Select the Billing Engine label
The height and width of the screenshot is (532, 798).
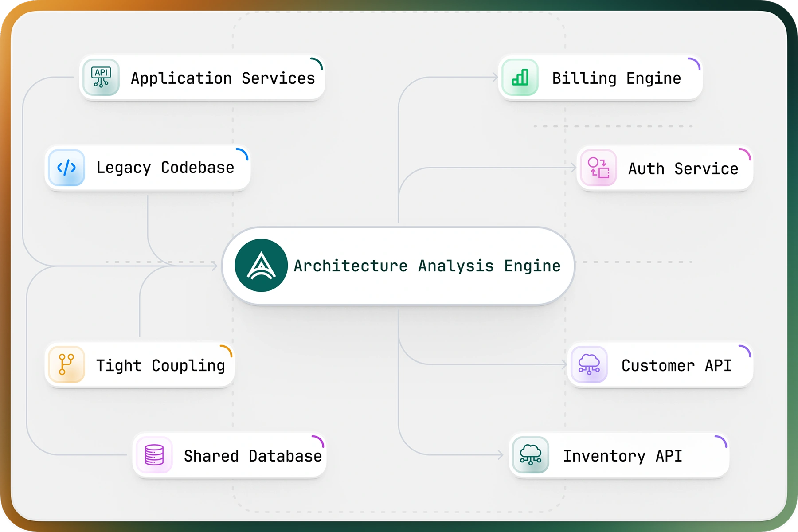(617, 78)
